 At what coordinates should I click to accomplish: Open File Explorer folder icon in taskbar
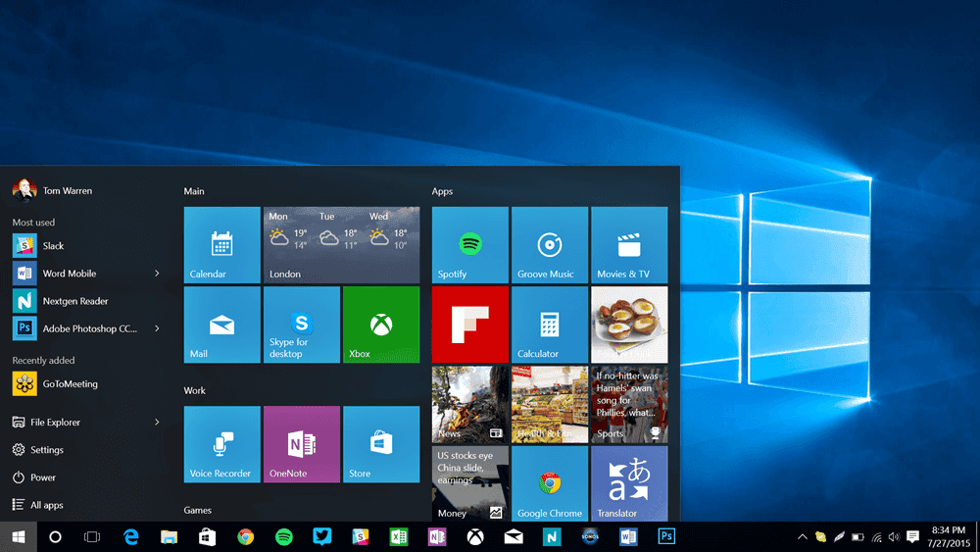[169, 537]
